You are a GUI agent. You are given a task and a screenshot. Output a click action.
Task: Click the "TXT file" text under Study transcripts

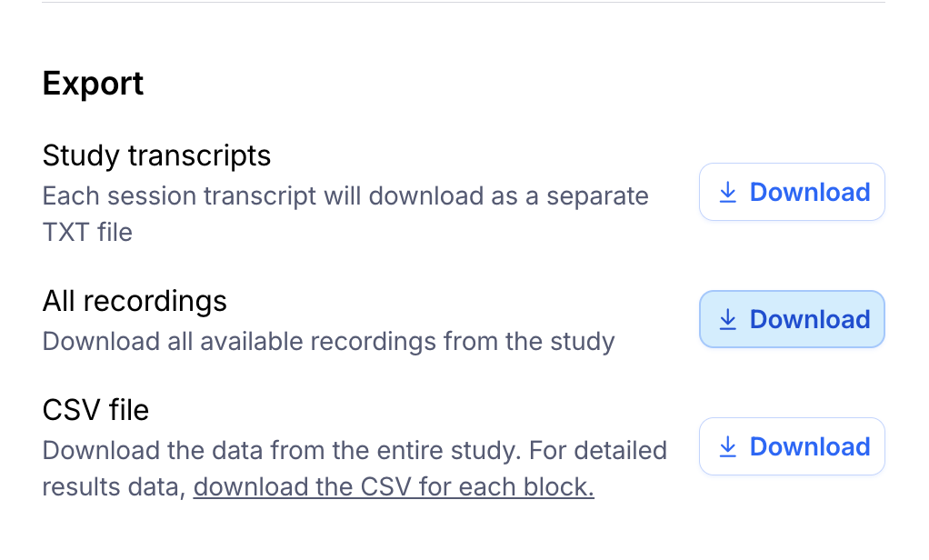click(87, 233)
